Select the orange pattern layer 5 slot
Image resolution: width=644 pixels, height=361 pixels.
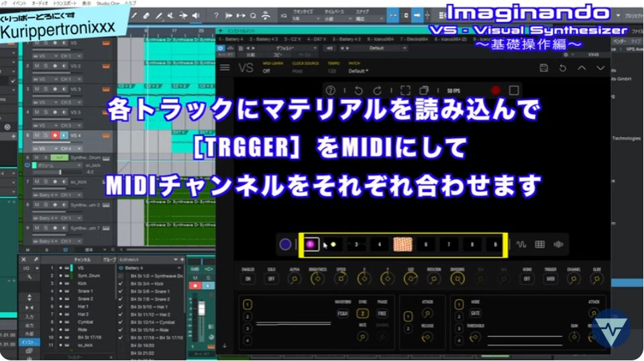[x=402, y=244]
